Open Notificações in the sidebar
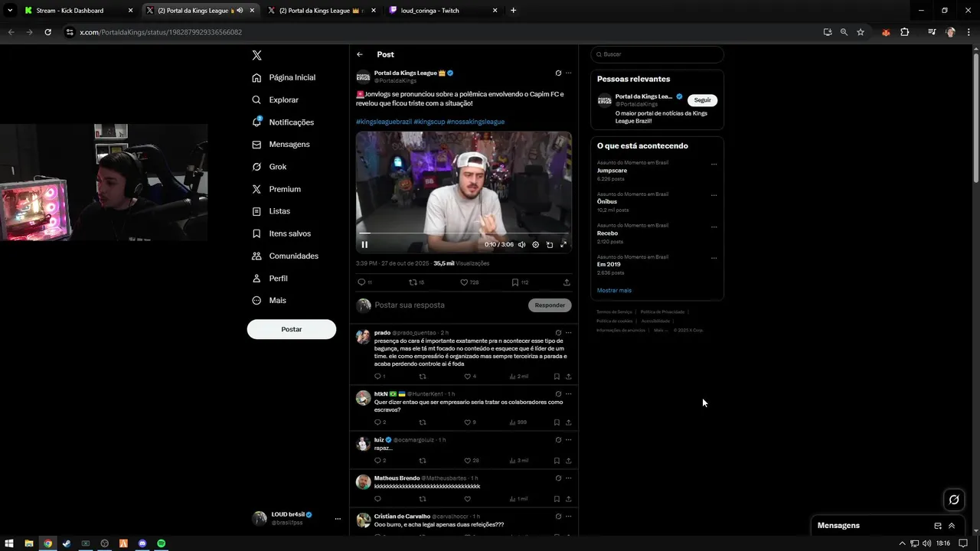 tap(283, 122)
